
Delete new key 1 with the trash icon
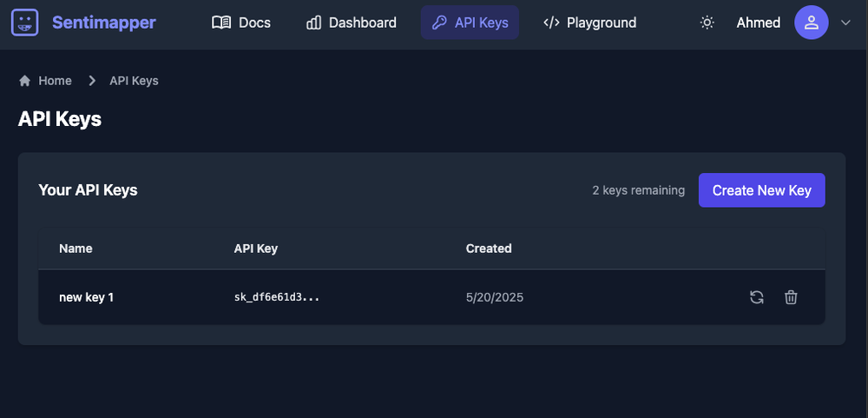click(791, 297)
